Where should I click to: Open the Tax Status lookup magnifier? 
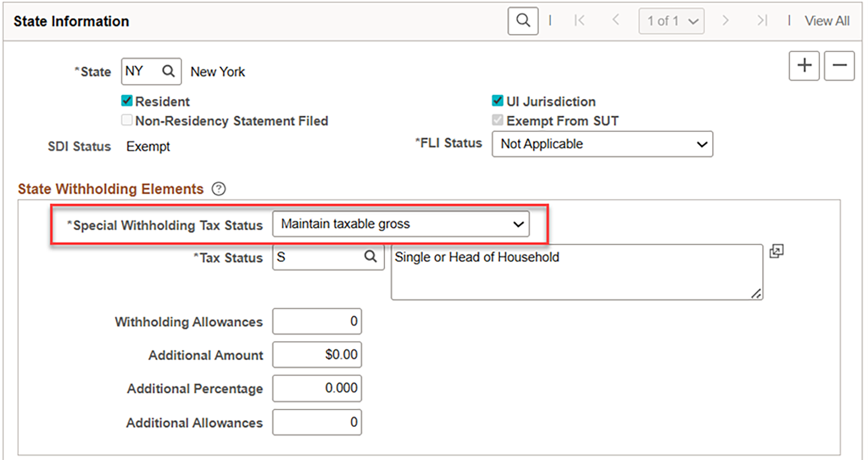371,257
